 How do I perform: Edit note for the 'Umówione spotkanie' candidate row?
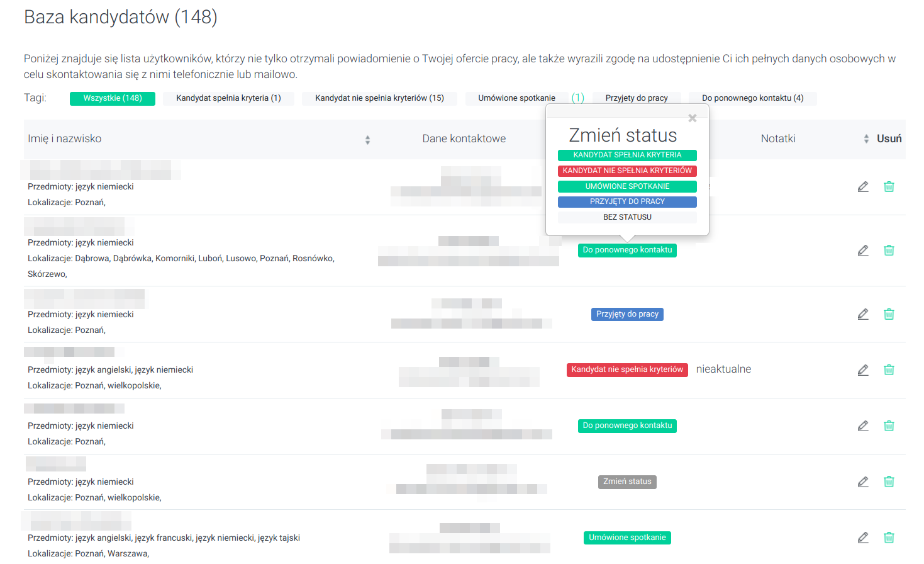(x=863, y=538)
